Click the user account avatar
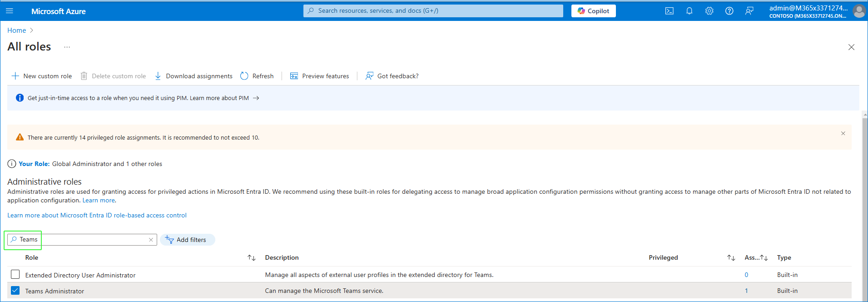Screen dimensions: 868x302 pyautogui.click(x=859, y=11)
